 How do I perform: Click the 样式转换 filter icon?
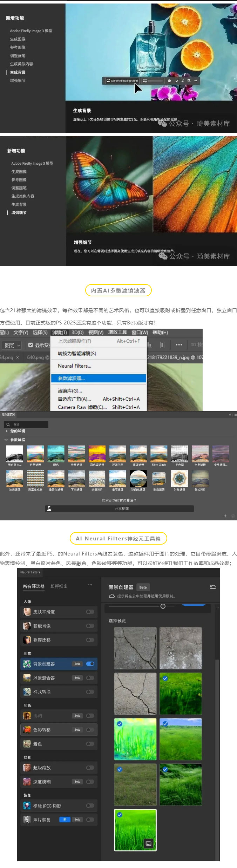(x=27, y=692)
